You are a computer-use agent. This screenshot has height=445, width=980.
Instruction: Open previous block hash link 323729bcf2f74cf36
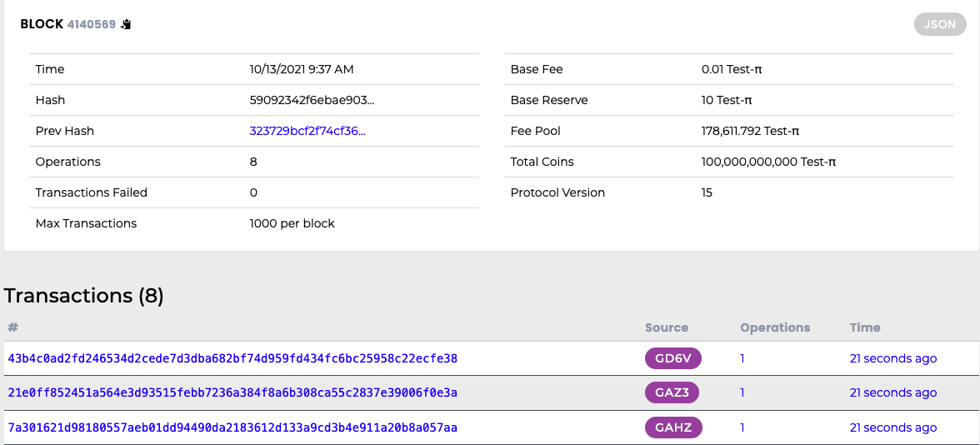307,131
